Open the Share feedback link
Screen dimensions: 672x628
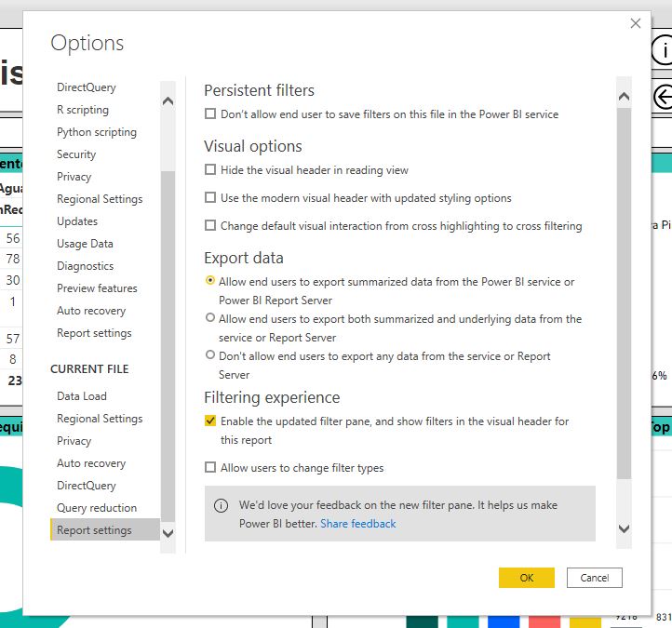pyautogui.click(x=357, y=524)
